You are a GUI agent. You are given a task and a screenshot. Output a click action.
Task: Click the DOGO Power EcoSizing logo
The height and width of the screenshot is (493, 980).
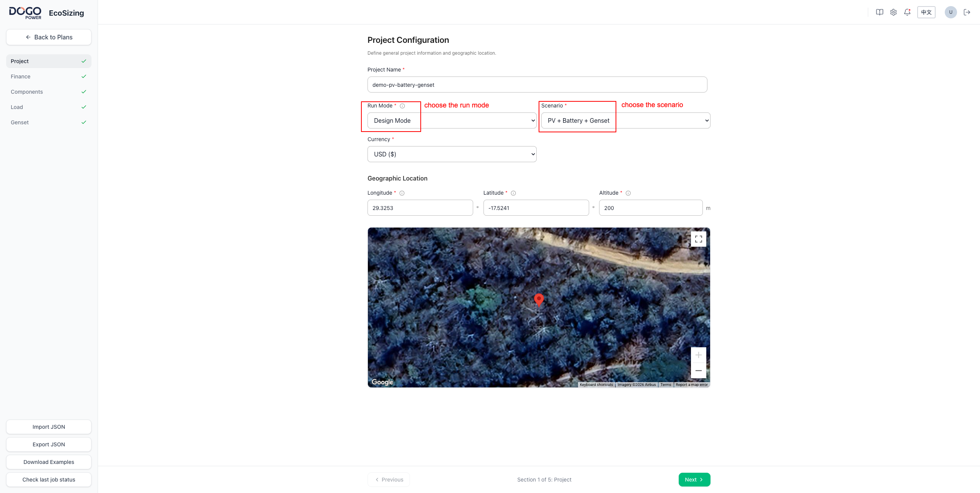(46, 13)
